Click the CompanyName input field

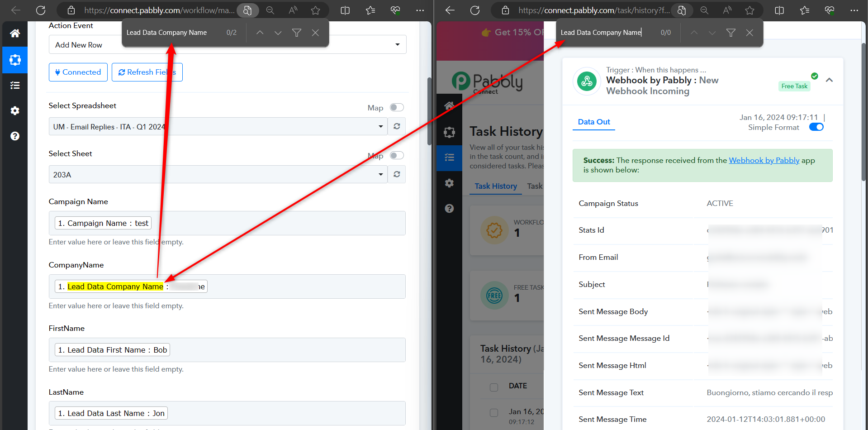pyautogui.click(x=227, y=287)
